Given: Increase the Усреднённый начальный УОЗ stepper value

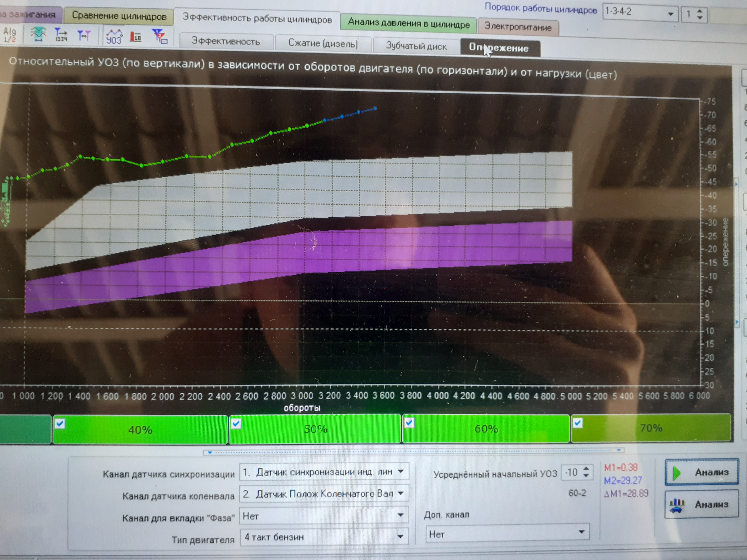Looking at the screenshot, I should (x=586, y=468).
